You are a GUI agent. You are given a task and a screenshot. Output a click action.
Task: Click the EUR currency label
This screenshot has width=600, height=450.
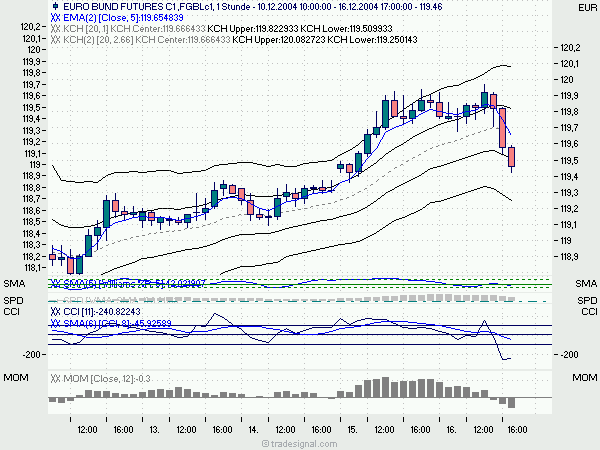[x=587, y=8]
